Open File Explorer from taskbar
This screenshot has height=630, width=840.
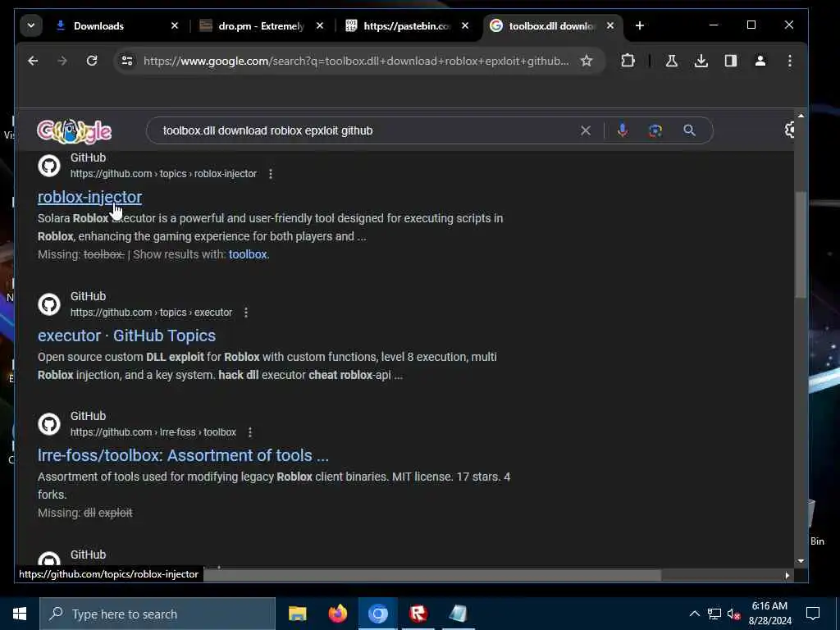point(297,614)
